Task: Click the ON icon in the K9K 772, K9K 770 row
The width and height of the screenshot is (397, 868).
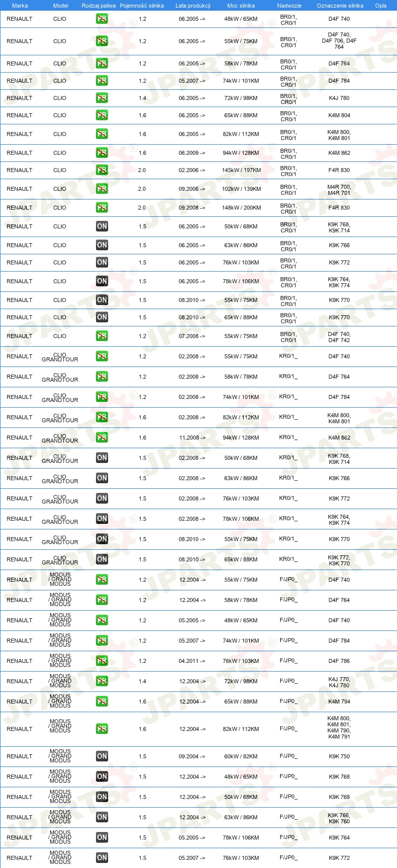Action: pyautogui.click(x=102, y=559)
